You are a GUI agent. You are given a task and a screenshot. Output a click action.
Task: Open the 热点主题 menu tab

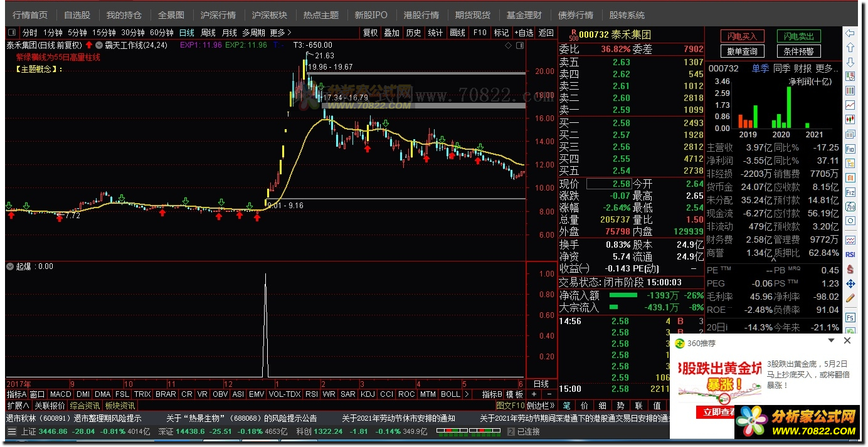320,14
